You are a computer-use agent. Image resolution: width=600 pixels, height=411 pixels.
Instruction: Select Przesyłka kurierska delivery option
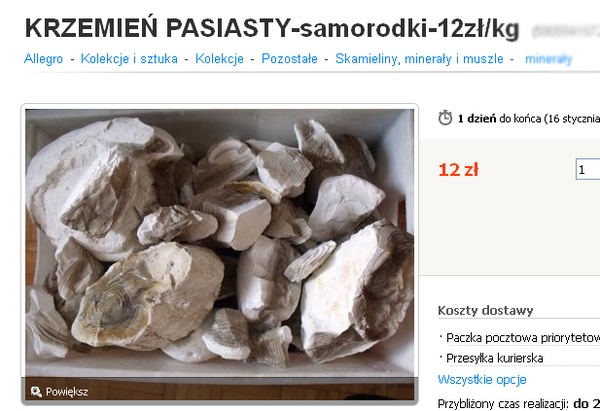pos(494,358)
